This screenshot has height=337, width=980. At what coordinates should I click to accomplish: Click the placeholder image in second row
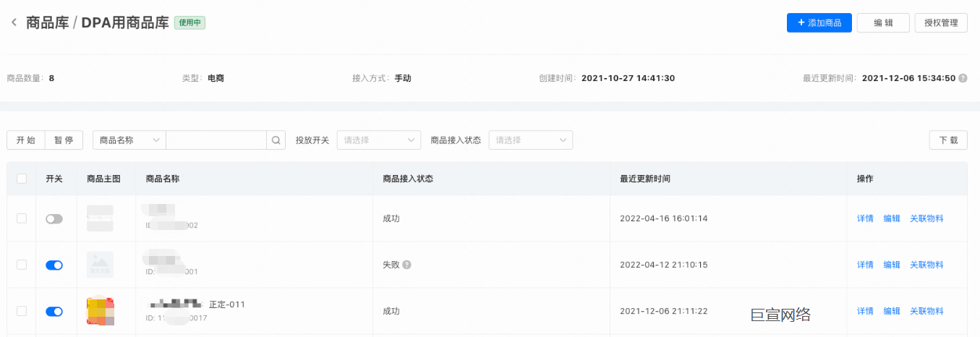(x=100, y=265)
